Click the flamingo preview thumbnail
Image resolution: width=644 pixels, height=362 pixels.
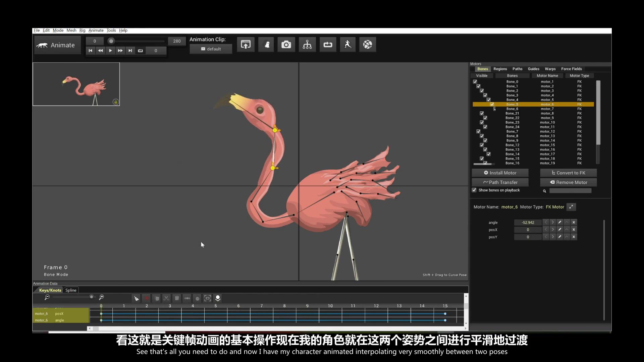tap(76, 84)
